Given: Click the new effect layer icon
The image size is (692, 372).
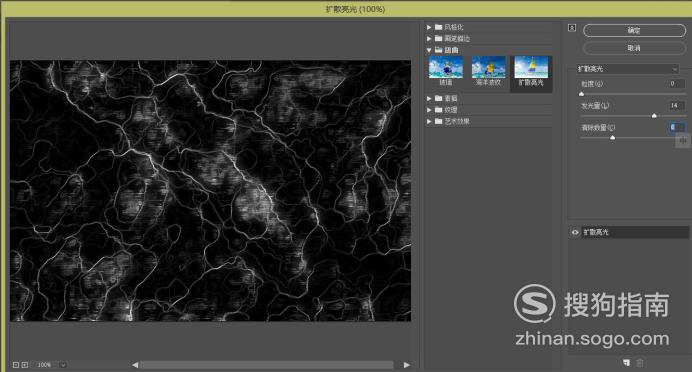Looking at the screenshot, I should pyautogui.click(x=626, y=363).
